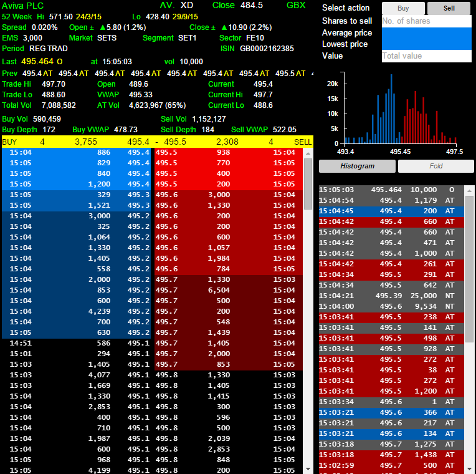This screenshot has width=476, height=474.
Task: Select the Sell action tab
Action: (449, 8)
